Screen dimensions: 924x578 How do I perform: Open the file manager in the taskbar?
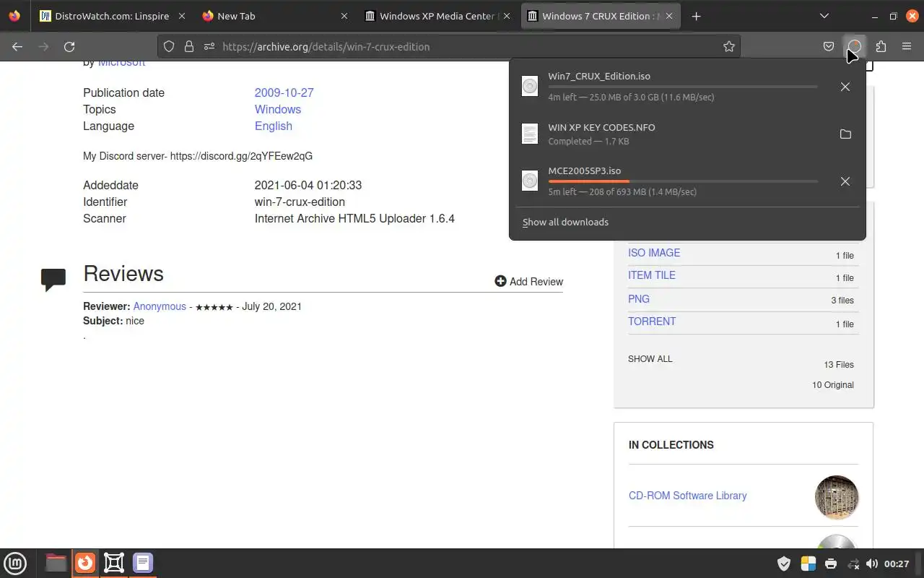pyautogui.click(x=56, y=563)
